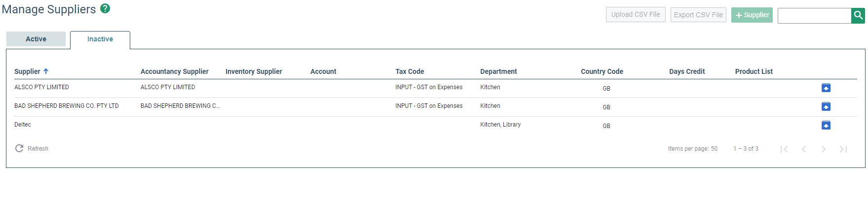Viewport: 868px width, 197px height.
Task: Select the Inactive tab
Action: click(x=100, y=39)
